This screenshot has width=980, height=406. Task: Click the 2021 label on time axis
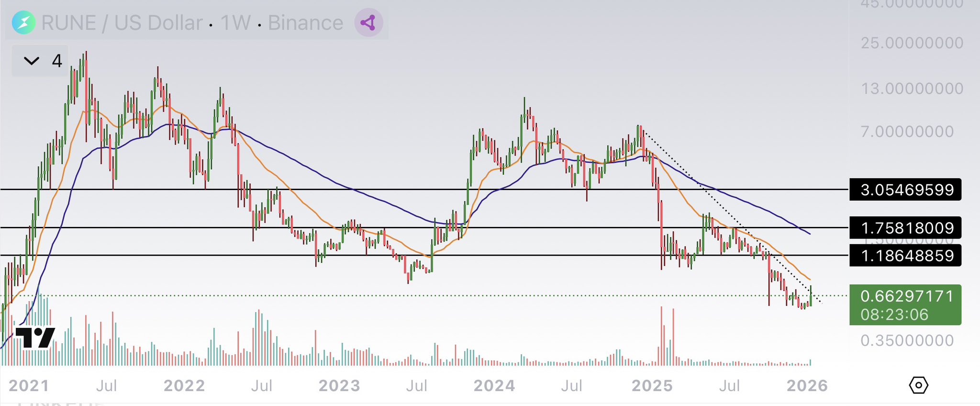point(29,385)
